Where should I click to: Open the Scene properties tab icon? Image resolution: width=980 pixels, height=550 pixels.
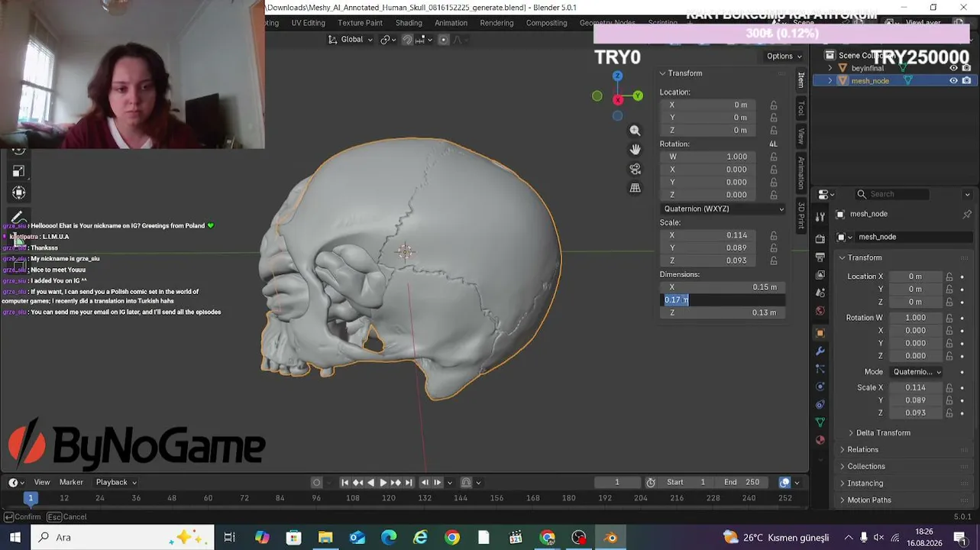point(820,293)
